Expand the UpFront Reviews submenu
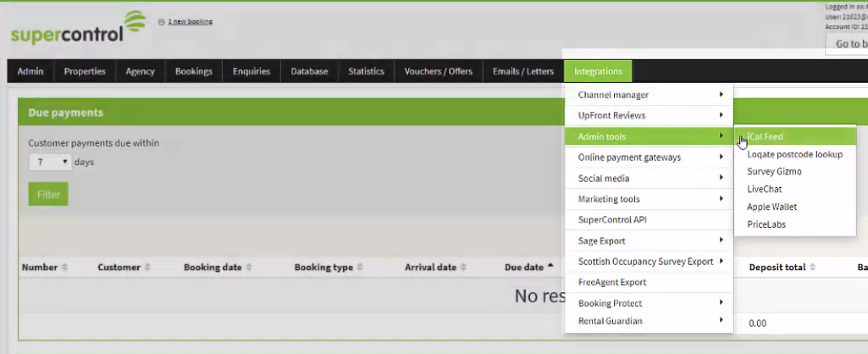 click(x=649, y=116)
